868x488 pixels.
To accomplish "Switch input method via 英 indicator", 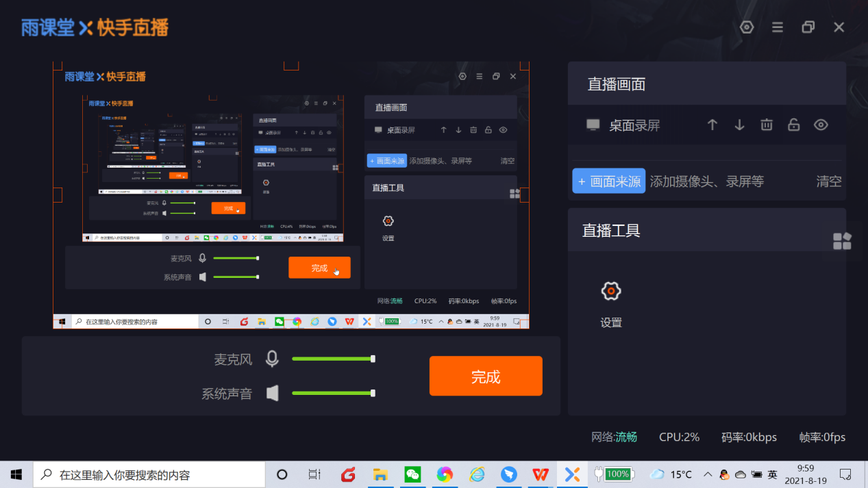I will point(772,474).
